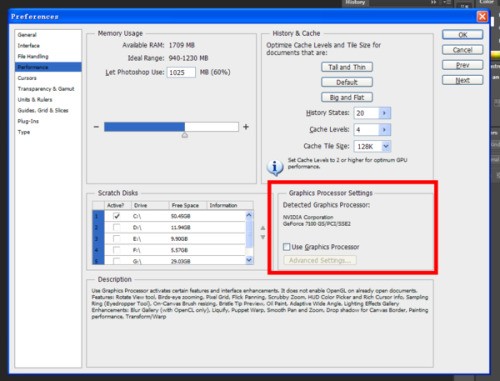Click the 11.94GB free space cell
The image size is (500, 381).
[180, 227]
